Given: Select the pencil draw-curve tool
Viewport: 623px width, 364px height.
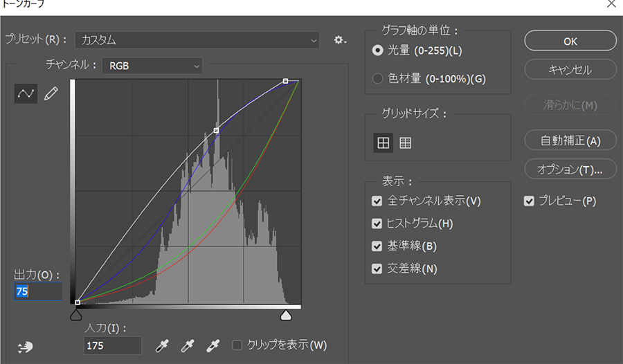Looking at the screenshot, I should (x=51, y=94).
